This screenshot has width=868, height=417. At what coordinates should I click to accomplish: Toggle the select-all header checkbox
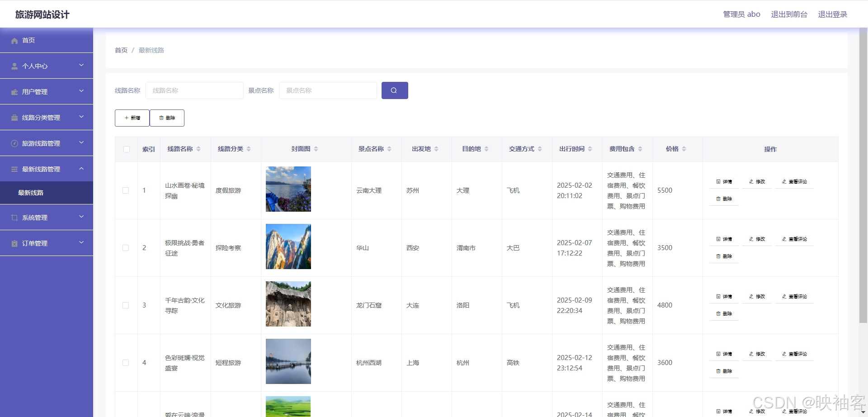pos(126,149)
